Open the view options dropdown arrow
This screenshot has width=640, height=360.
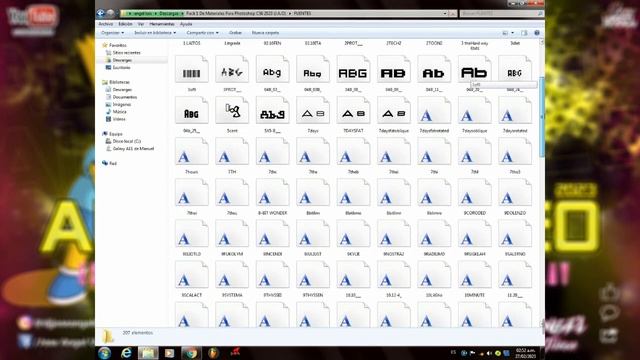coord(513,33)
